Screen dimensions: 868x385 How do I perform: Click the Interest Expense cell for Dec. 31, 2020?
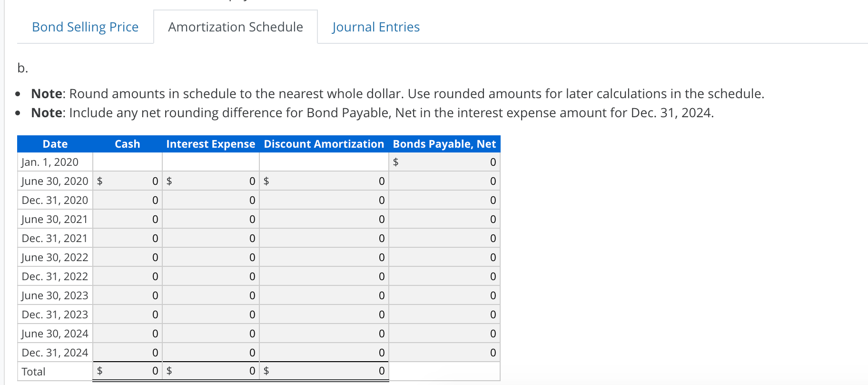pos(211,200)
